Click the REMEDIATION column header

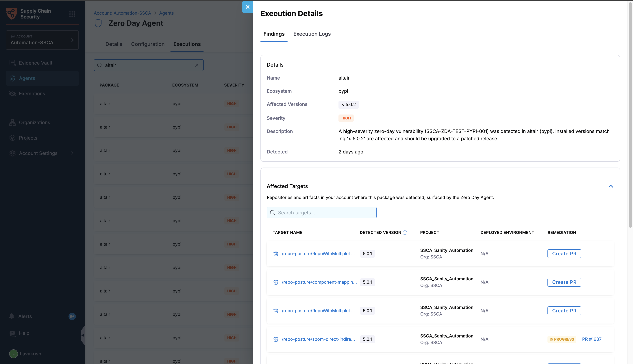pyautogui.click(x=562, y=232)
